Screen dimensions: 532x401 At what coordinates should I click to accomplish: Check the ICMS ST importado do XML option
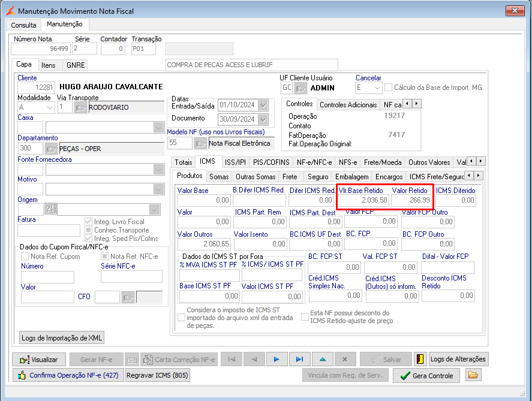click(182, 317)
